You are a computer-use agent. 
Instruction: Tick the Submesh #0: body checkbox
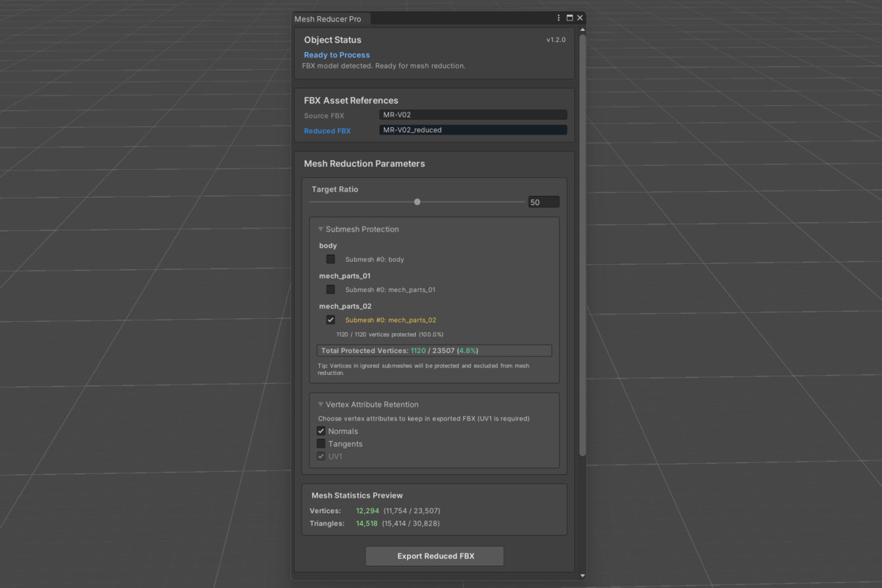click(x=331, y=259)
